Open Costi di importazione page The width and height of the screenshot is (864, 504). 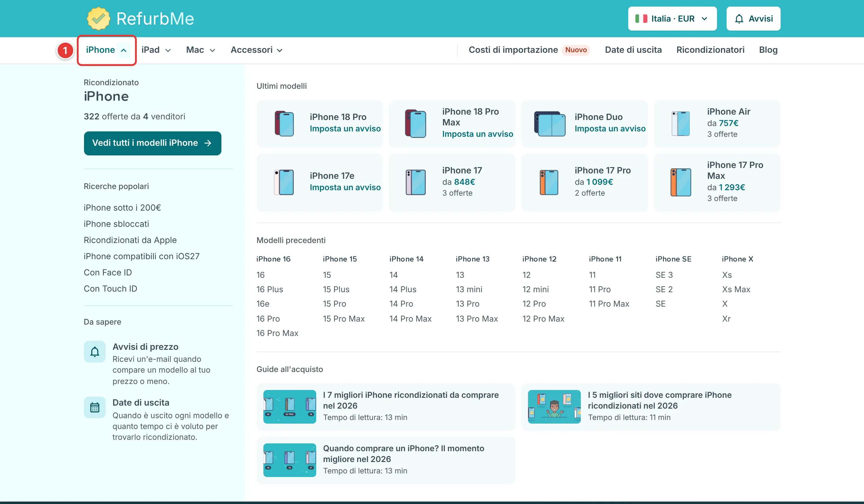coord(513,50)
